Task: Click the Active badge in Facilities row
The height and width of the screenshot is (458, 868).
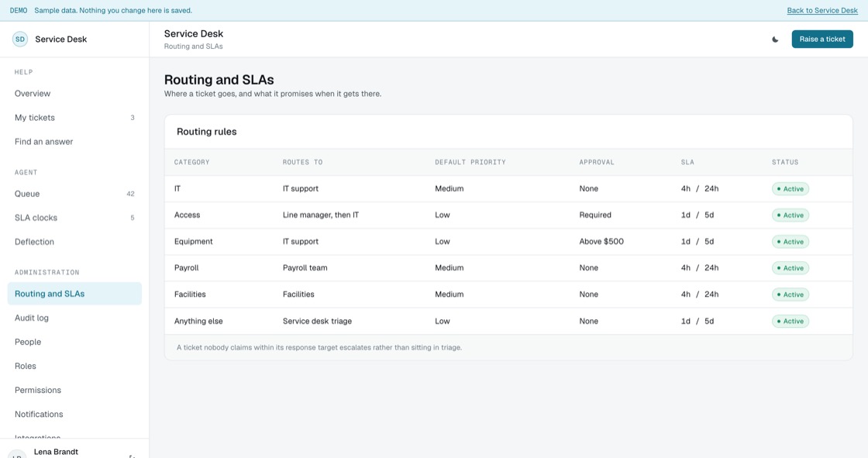Action: (x=790, y=294)
